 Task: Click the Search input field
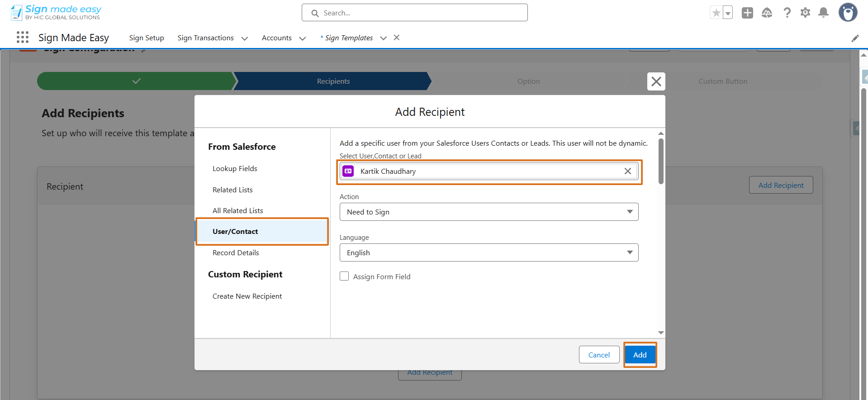415,13
